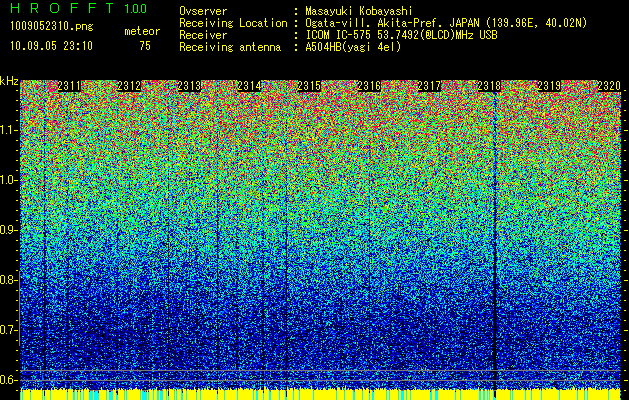Click the 1.0 kHz axis label
629x400 pixels.
(x=8, y=180)
